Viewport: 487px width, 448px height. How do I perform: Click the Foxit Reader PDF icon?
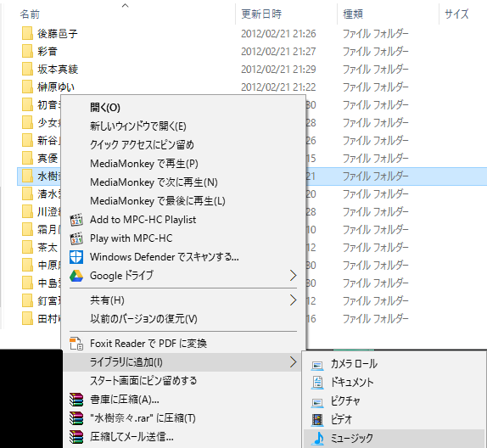click(76, 344)
